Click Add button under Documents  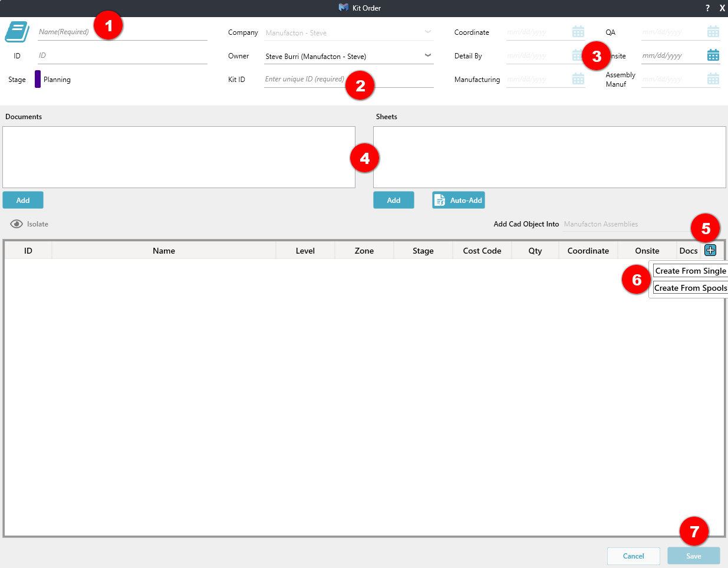[23, 201]
